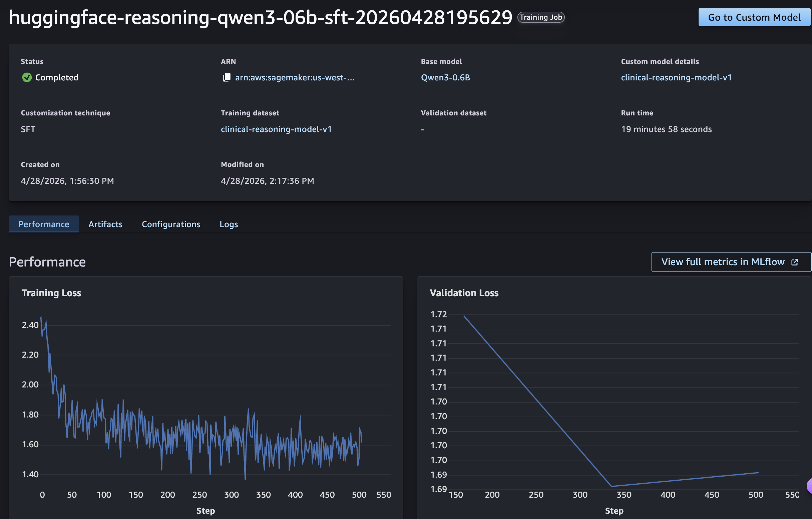Screen dimensions: 812x519
Task: Switch to the Artifacts tab
Action: point(105,224)
